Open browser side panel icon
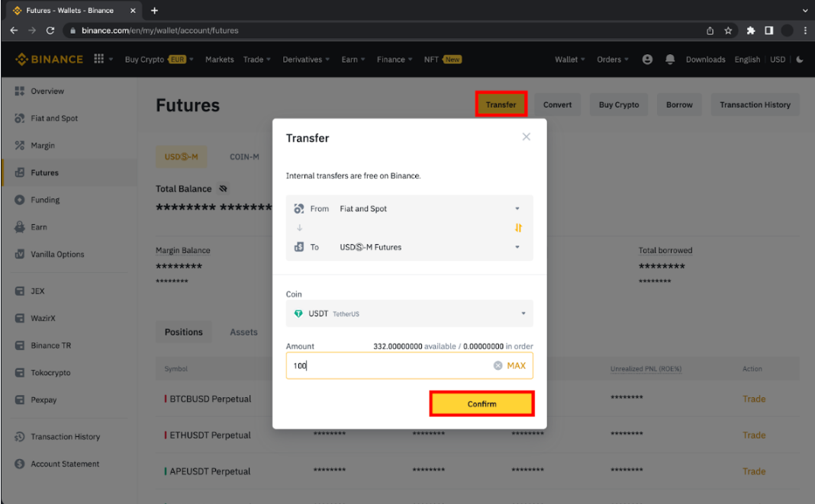This screenshot has width=815, height=504. pyautogui.click(x=768, y=30)
